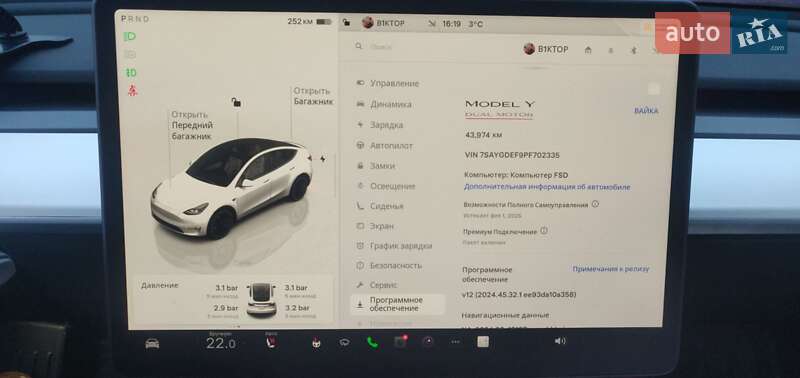Tap the HomeLink garage icon
Screen dimensions: 800x378
tap(588, 50)
